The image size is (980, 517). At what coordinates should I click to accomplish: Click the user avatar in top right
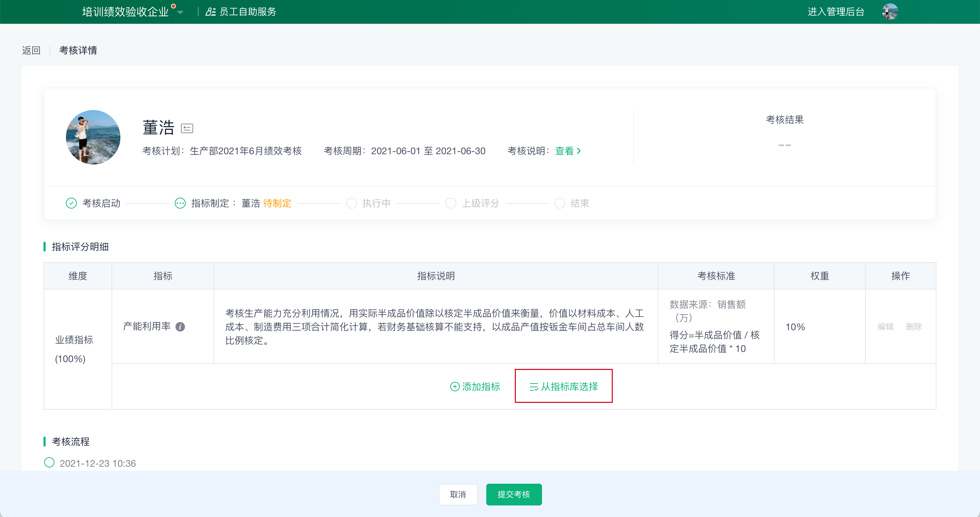(x=890, y=12)
